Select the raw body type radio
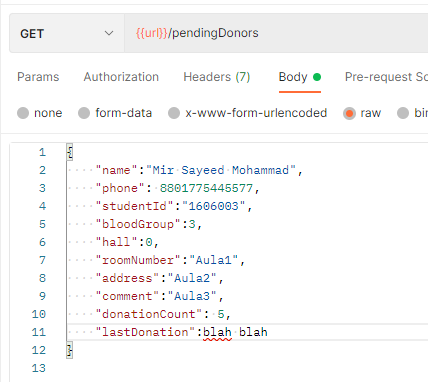Viewport: 428px width, 382px height. pyautogui.click(x=349, y=113)
